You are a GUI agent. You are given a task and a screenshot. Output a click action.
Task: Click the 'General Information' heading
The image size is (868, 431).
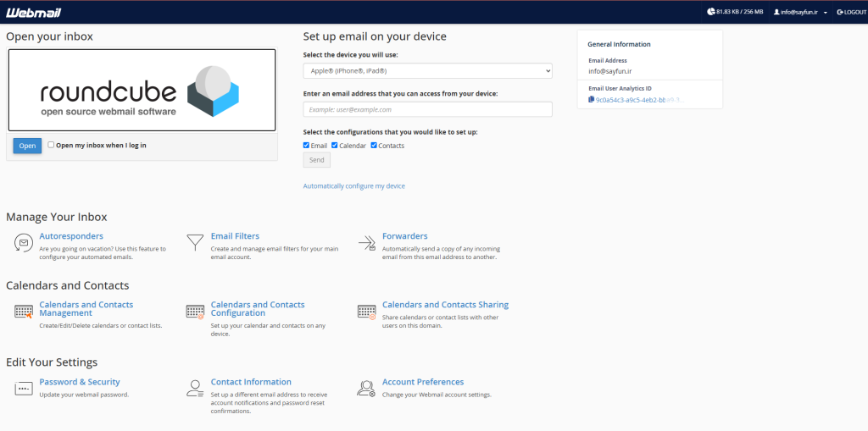(x=619, y=44)
